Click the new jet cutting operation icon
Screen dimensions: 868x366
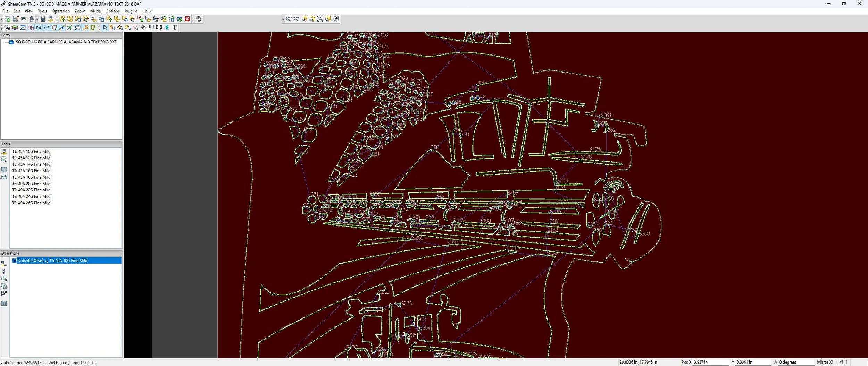[4, 263]
